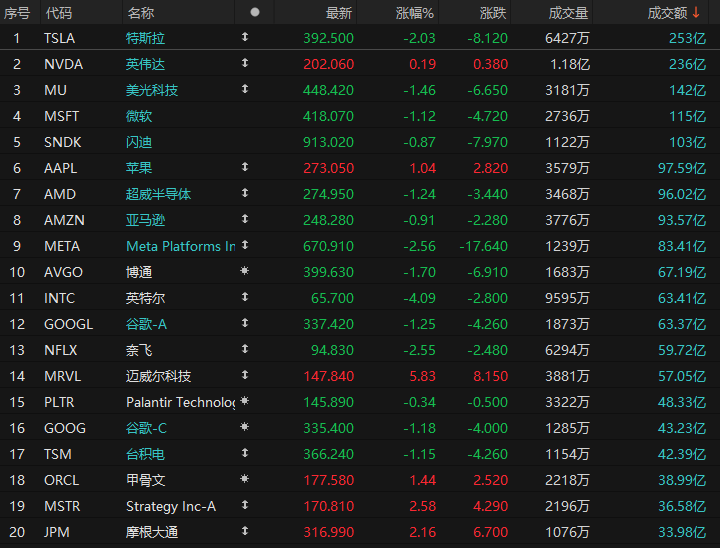Image resolution: width=720 pixels, height=548 pixels.
Task: Open the 超威半导体 stock link
Action: [x=158, y=194]
